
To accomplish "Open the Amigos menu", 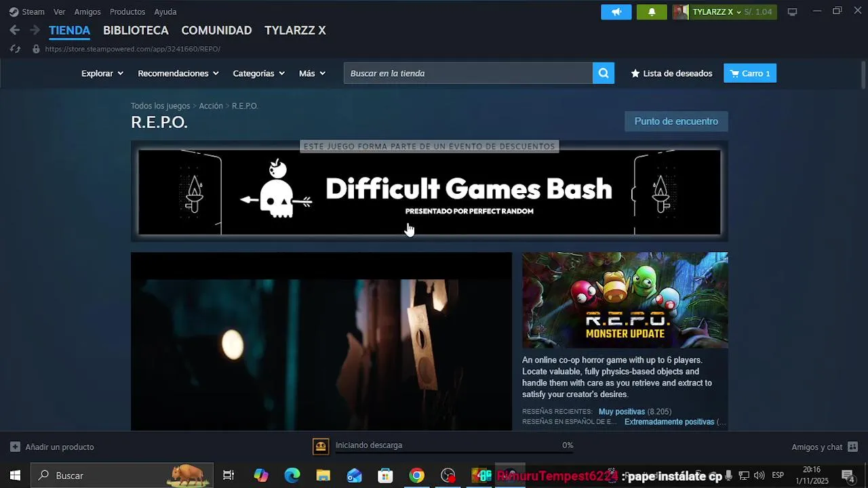I will point(87,12).
